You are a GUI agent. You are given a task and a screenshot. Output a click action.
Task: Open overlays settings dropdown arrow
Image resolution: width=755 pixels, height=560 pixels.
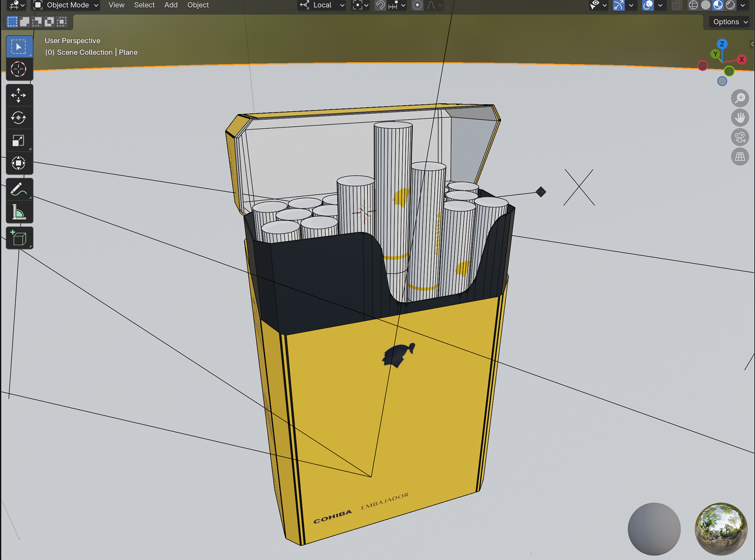click(x=660, y=5)
